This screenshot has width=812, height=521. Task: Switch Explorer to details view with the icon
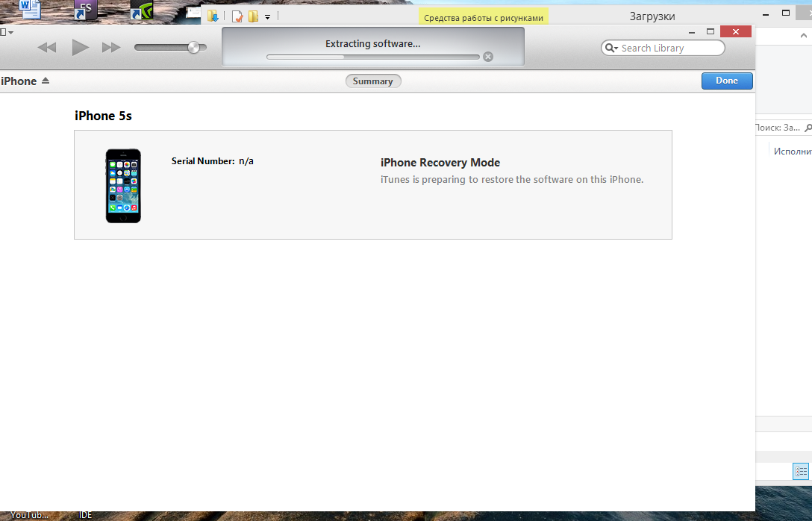coord(801,471)
